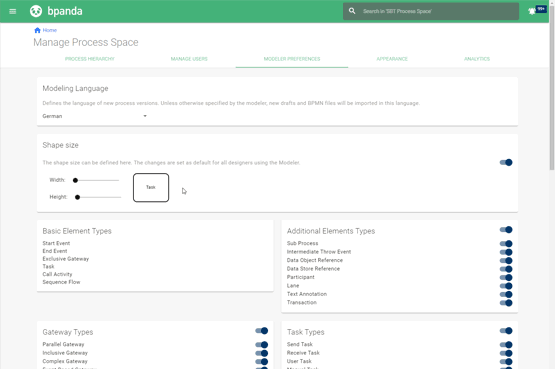Open the Modeling Language German dropdown
Viewport: 555px width, 369px height.
pyautogui.click(x=95, y=116)
